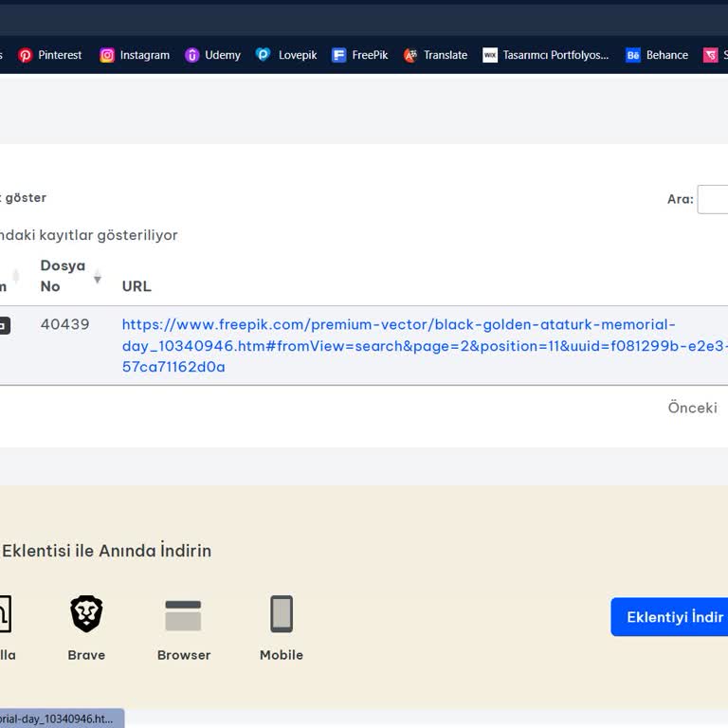Toggle sort arrows left of Dosya No

pyautogui.click(x=15, y=276)
